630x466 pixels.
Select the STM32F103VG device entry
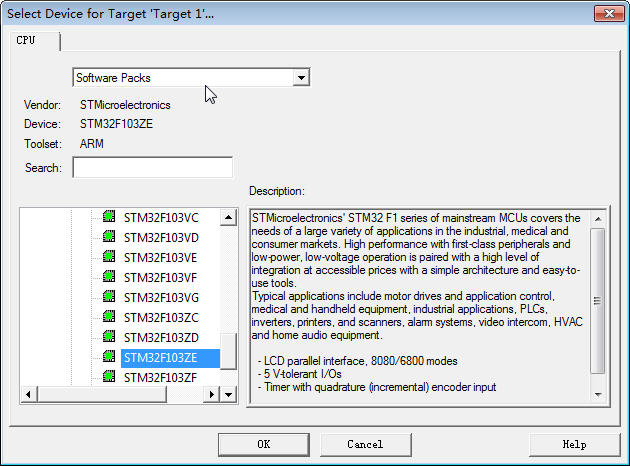(161, 298)
